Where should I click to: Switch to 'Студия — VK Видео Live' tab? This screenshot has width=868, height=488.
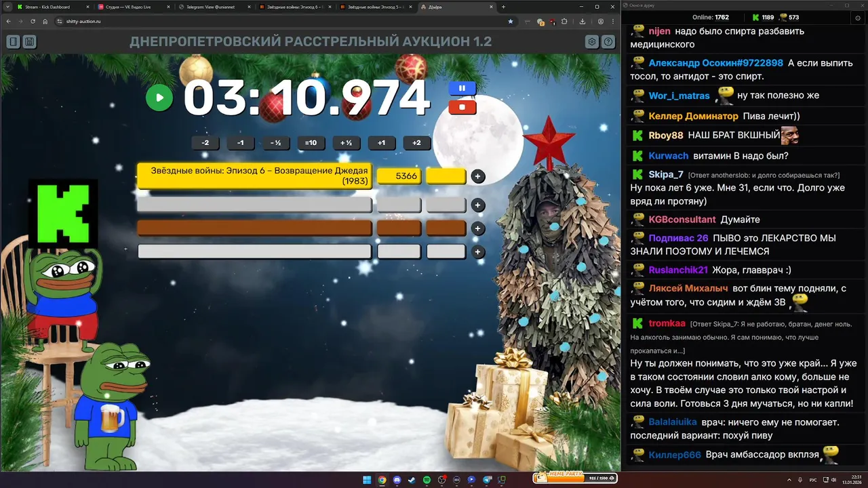click(x=133, y=7)
